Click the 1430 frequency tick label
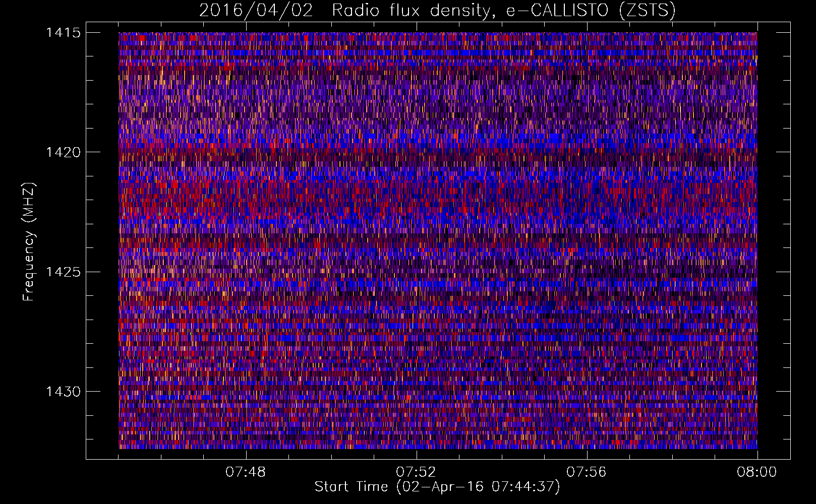816x504 pixels. [63, 392]
